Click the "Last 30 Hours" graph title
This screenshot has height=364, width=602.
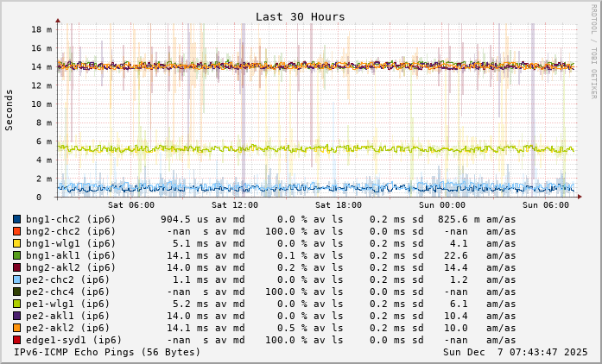coord(300,16)
